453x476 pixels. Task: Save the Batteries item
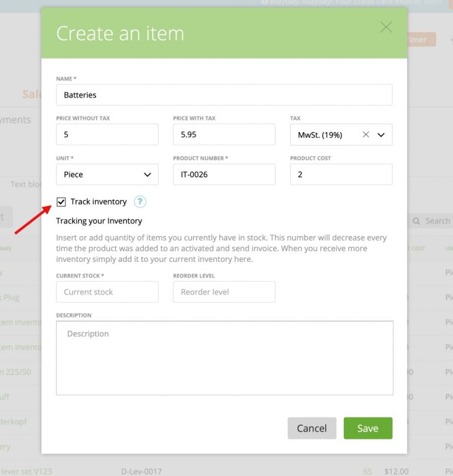pyautogui.click(x=367, y=428)
